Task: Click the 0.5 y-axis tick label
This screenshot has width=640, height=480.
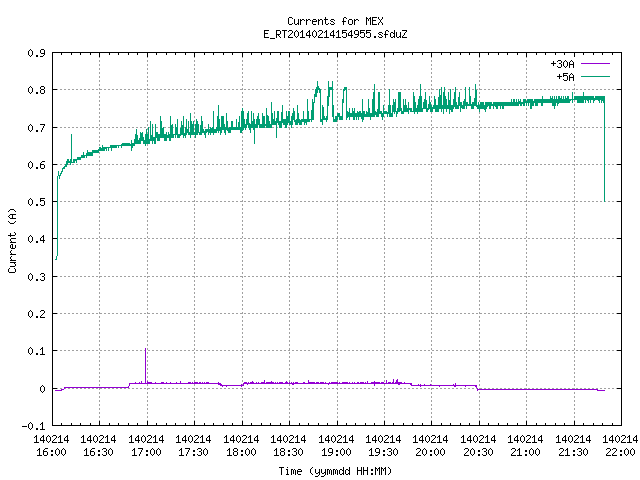Action: (36, 202)
